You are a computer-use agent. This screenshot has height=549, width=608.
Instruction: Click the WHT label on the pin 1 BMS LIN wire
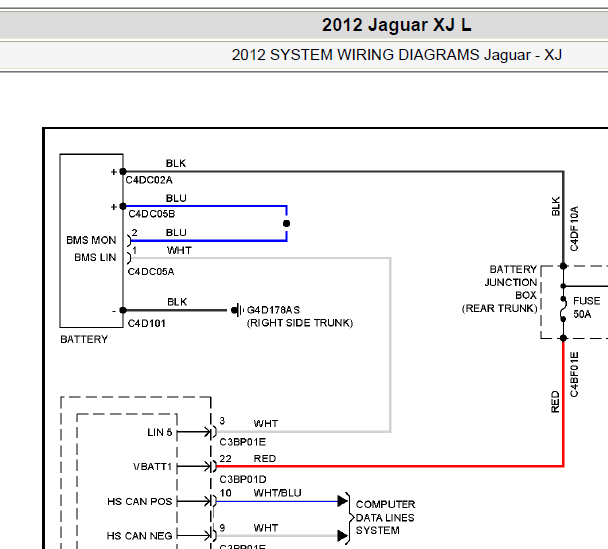click(179, 250)
